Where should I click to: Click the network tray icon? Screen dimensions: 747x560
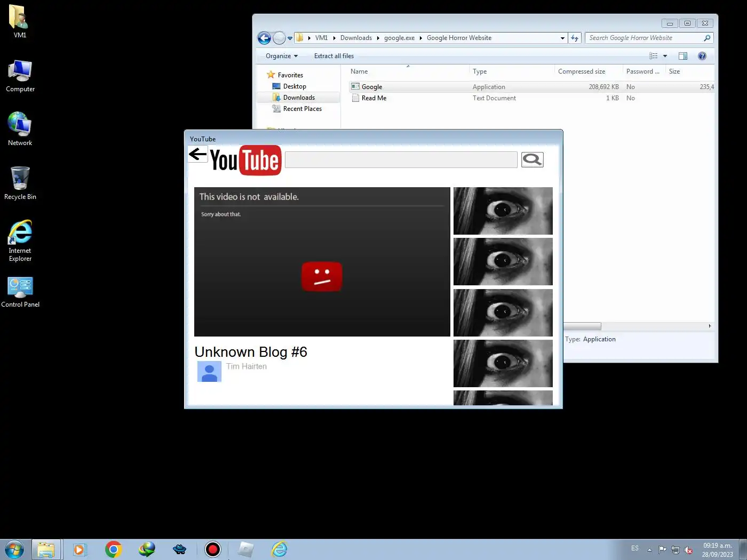[x=676, y=550]
